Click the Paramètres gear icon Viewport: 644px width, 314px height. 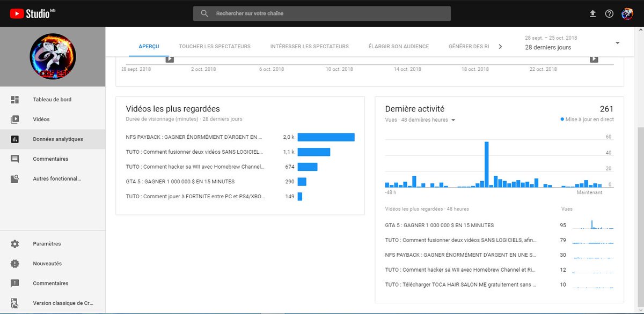(x=14, y=244)
